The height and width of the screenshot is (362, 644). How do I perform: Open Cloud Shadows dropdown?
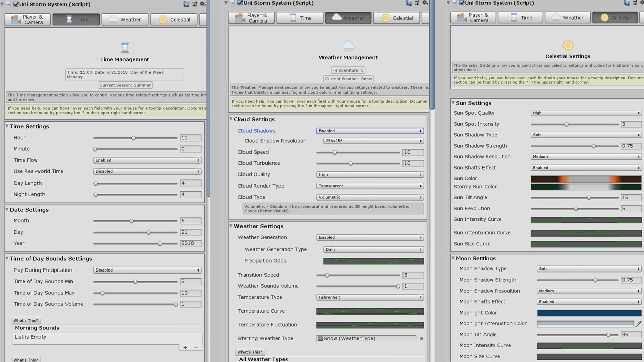pos(370,131)
